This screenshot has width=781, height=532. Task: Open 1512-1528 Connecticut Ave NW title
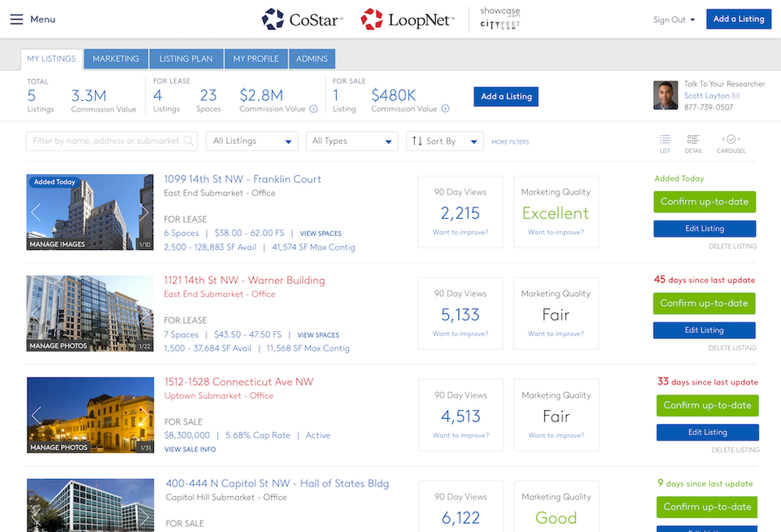pos(239,382)
